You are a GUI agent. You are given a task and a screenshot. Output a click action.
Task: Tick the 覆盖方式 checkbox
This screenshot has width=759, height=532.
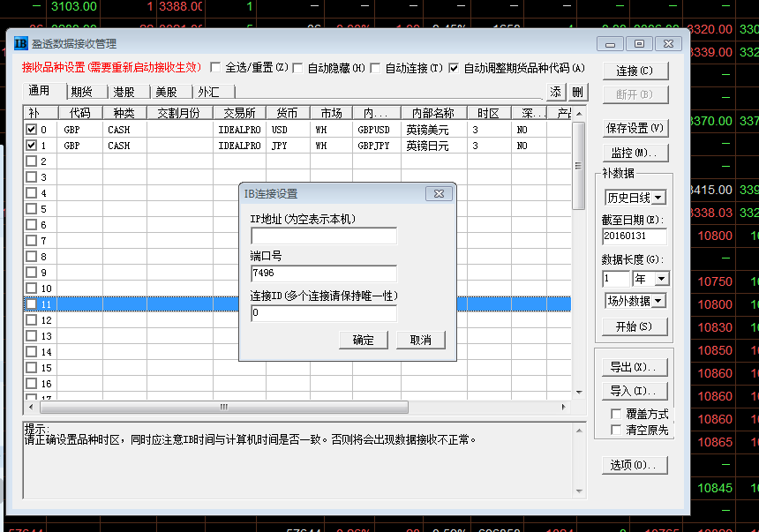pyautogui.click(x=616, y=414)
